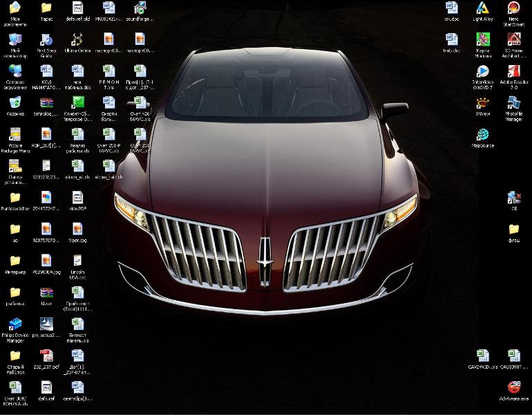The height and width of the screenshot is (415, 532).
Task: Click the Корзина recycle bin icon
Action: coord(15,104)
